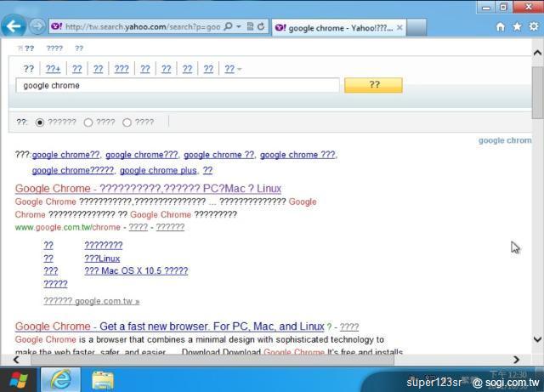This screenshot has width=544, height=392.
Task: Close the 'google chrome - Yahoo!' tab
Action: tap(399, 27)
